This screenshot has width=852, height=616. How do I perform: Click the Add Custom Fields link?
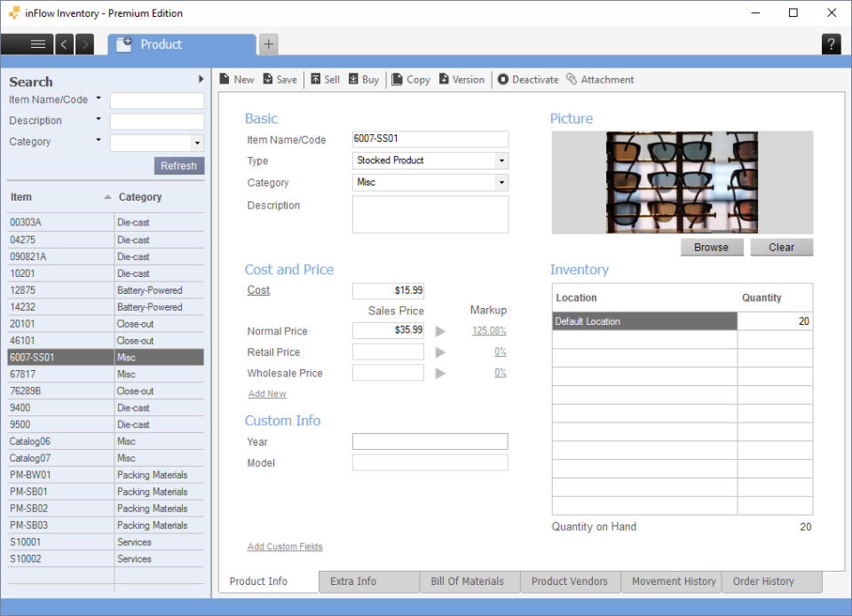[285, 547]
